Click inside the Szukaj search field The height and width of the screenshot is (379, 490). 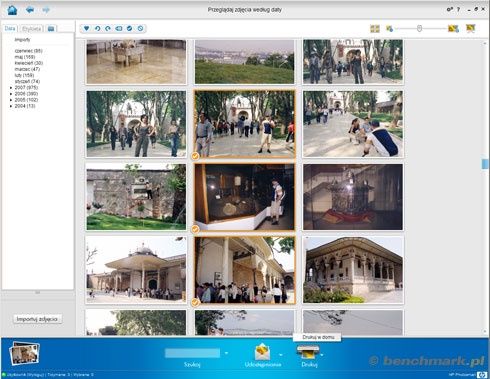[x=192, y=353]
